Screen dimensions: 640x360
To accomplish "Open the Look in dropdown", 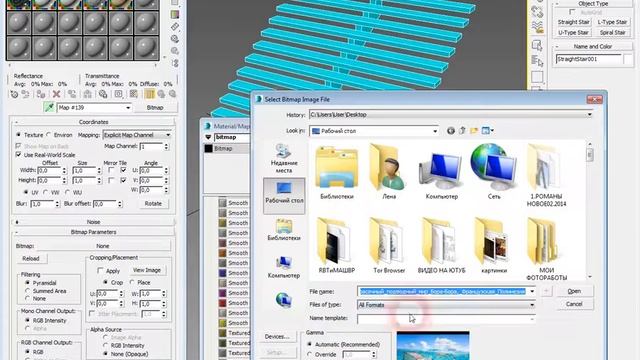I will point(435,131).
